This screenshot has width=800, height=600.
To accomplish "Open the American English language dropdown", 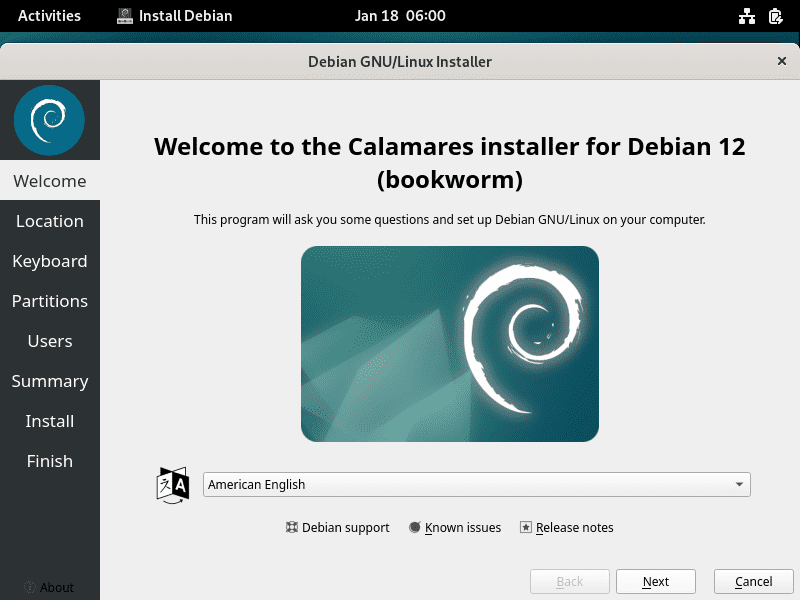I will [x=477, y=484].
